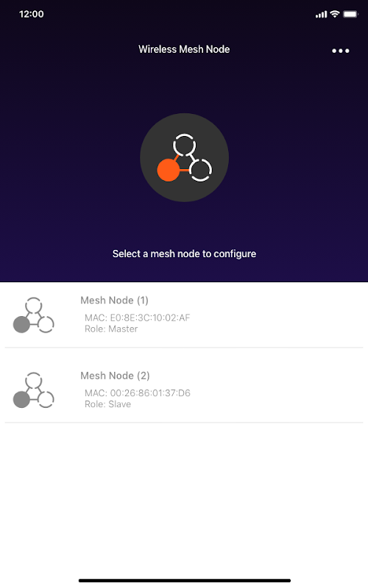Choose the node with Role: Master

tap(184, 315)
